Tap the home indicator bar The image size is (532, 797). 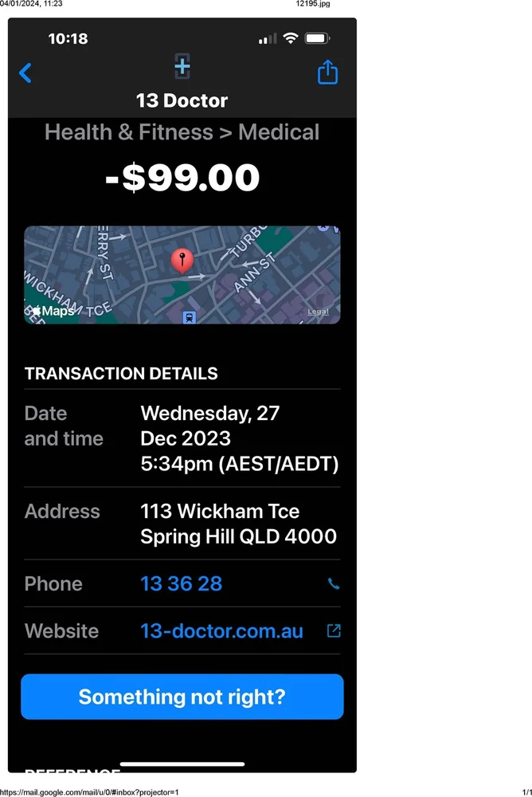tap(182, 764)
